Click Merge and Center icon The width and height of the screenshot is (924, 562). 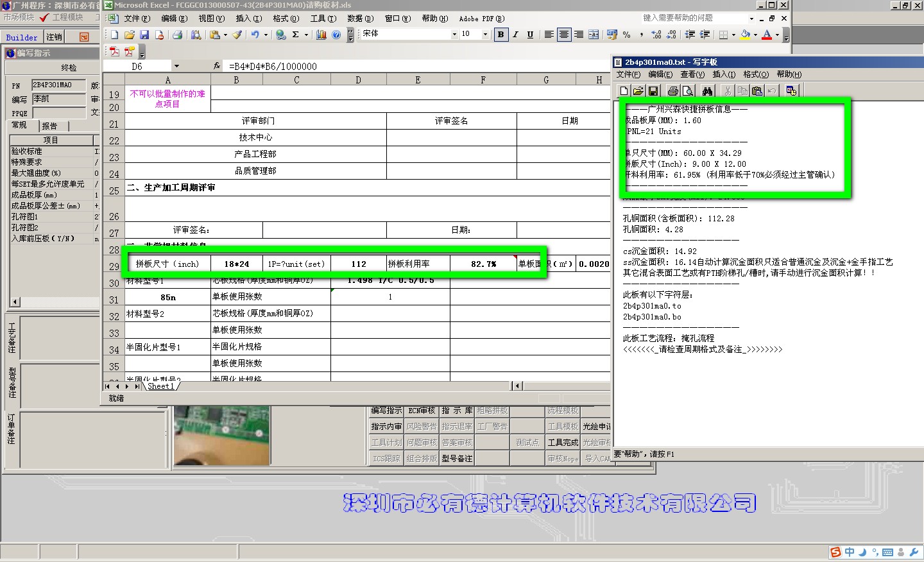pyautogui.click(x=594, y=35)
